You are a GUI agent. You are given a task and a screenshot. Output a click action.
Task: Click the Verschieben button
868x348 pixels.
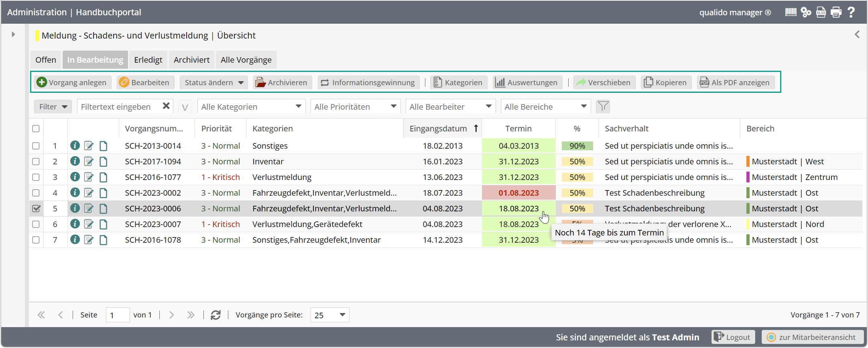(x=604, y=82)
